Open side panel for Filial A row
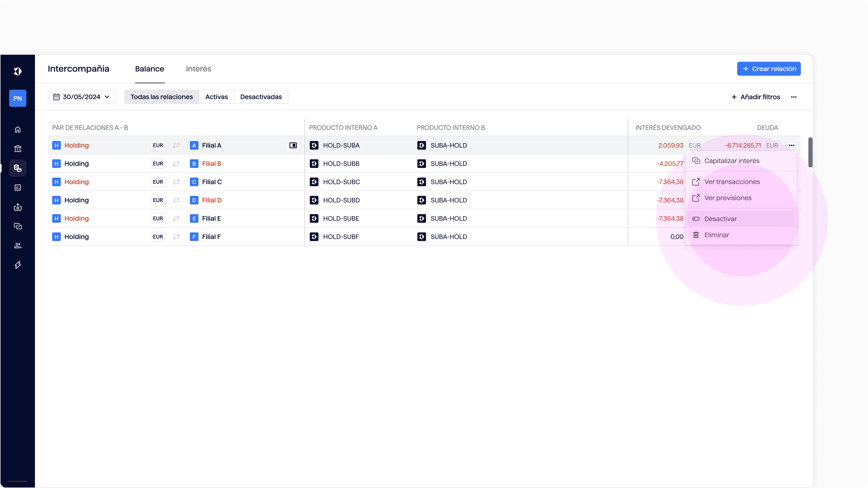Image resolution: width=868 pixels, height=488 pixels. [x=293, y=145]
